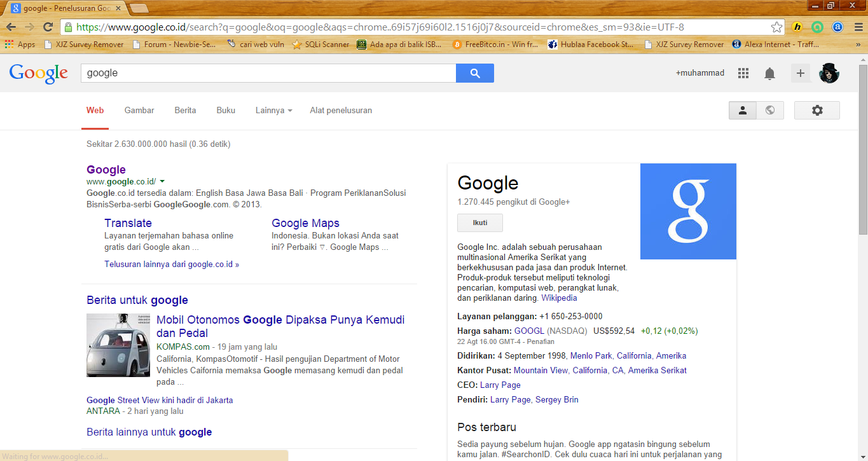Open Telusuran lainnya dari google.co.id
This screenshot has height=461, width=868.
(x=172, y=264)
